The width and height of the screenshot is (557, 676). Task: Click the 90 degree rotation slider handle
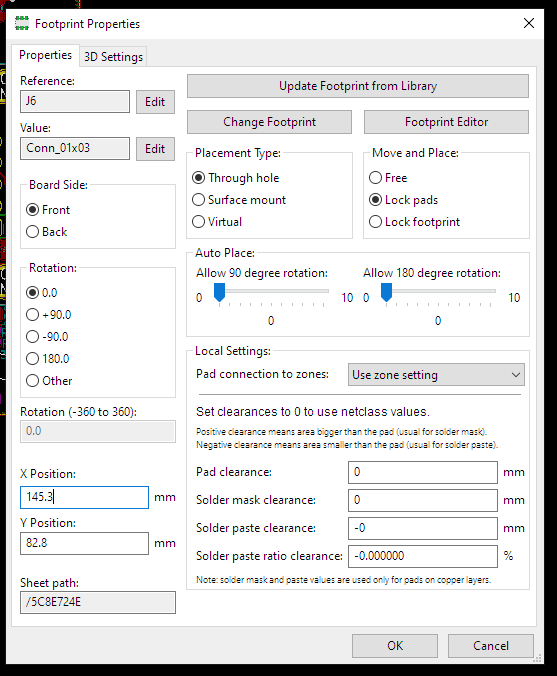click(x=219, y=293)
